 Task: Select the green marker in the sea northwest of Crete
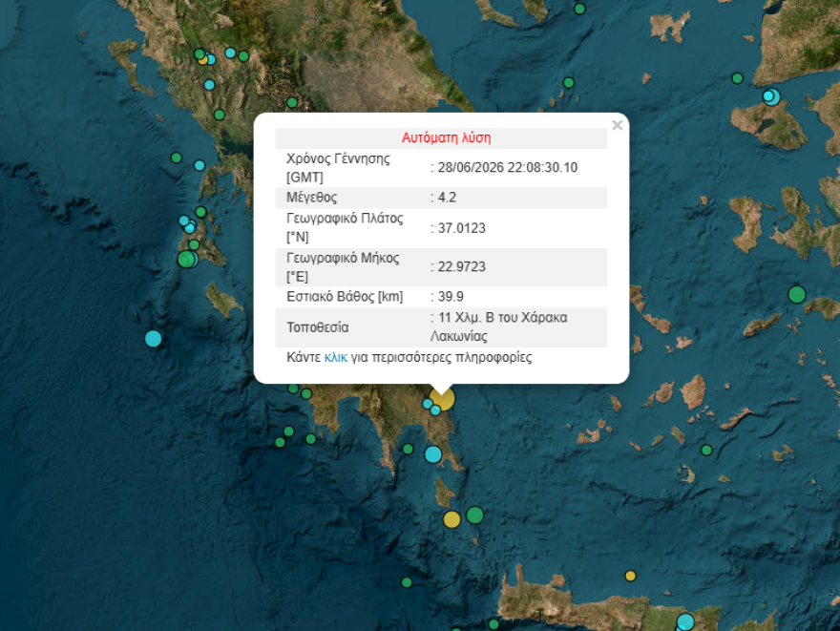[407, 581]
